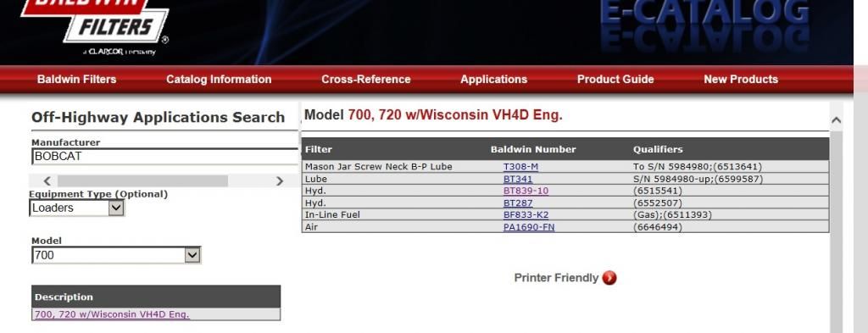Open the Equipment Type Loaders dropdown
868x333 pixels.
[77, 208]
